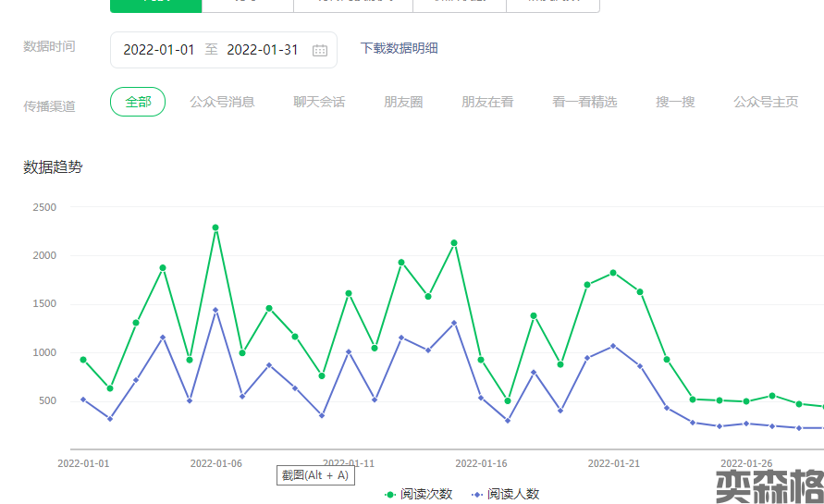Download data via 下载数据明细 link

[399, 48]
